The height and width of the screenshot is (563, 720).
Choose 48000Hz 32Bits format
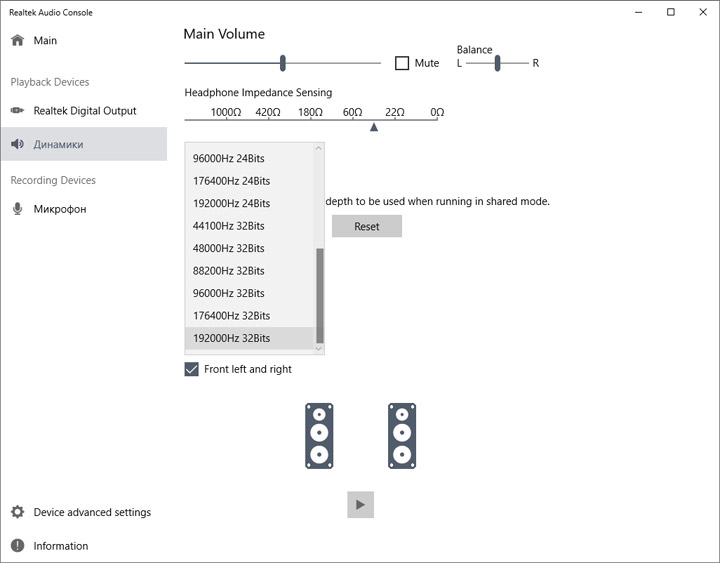click(249, 248)
